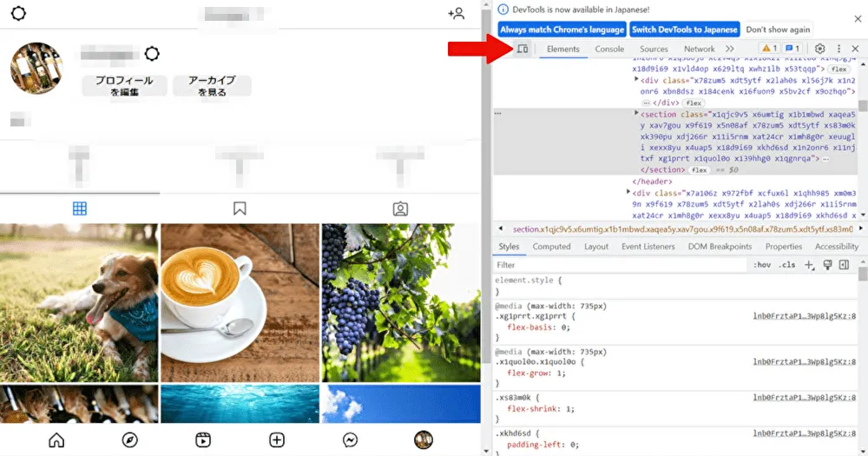Close the DevTools panel
The height and width of the screenshot is (456, 868).
[x=855, y=49]
